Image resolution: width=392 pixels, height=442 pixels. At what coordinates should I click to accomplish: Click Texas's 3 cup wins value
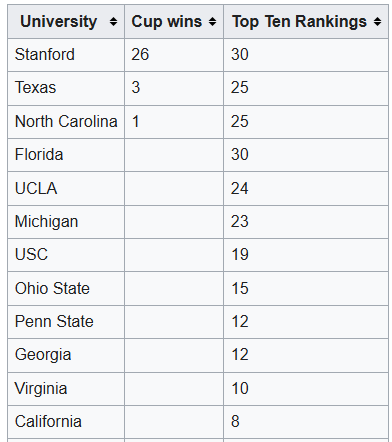(x=135, y=88)
